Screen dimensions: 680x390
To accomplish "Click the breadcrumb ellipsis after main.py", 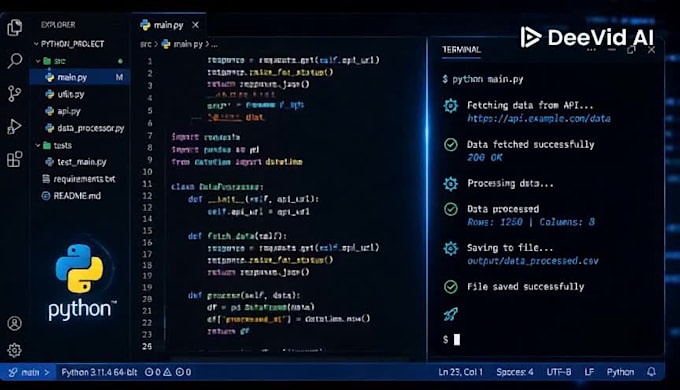I will [214, 45].
